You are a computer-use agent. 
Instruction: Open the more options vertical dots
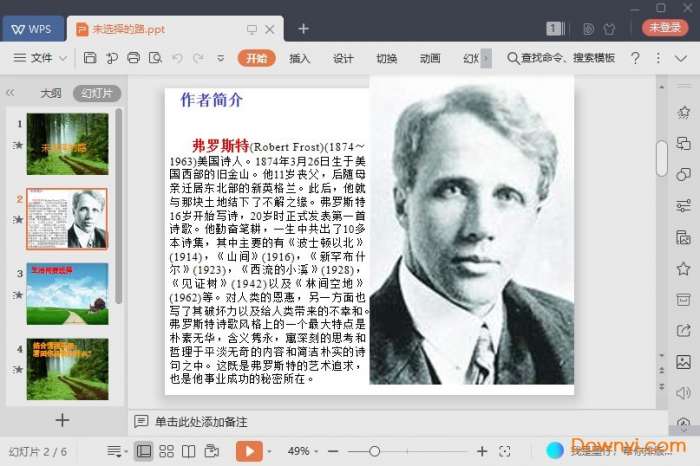coord(658,58)
